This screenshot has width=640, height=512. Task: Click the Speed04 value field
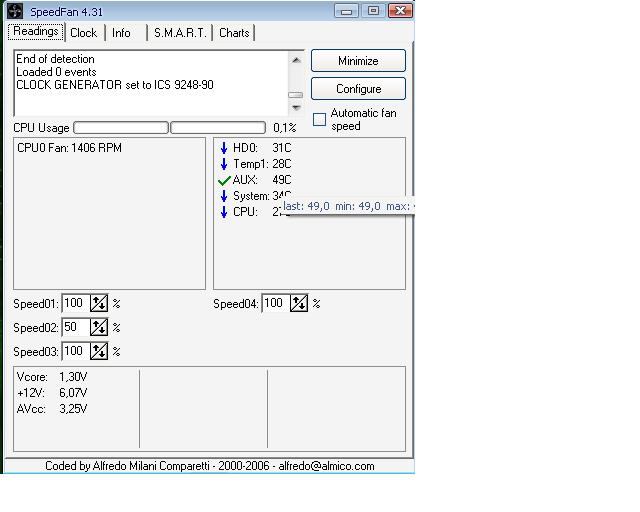(276, 303)
